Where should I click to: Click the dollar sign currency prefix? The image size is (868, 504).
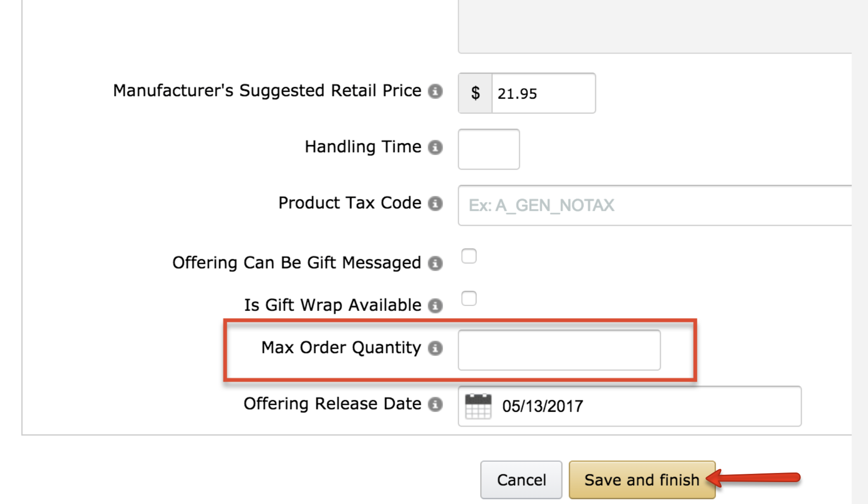point(476,94)
